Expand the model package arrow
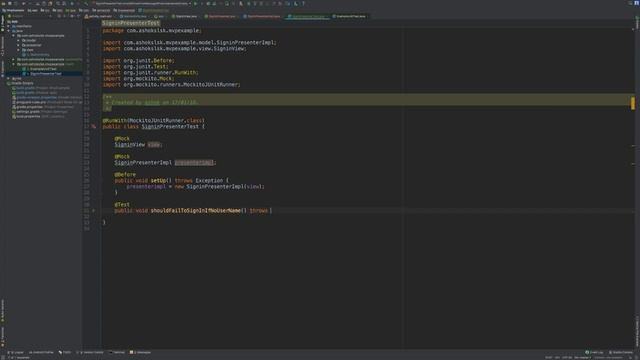 coord(18,40)
